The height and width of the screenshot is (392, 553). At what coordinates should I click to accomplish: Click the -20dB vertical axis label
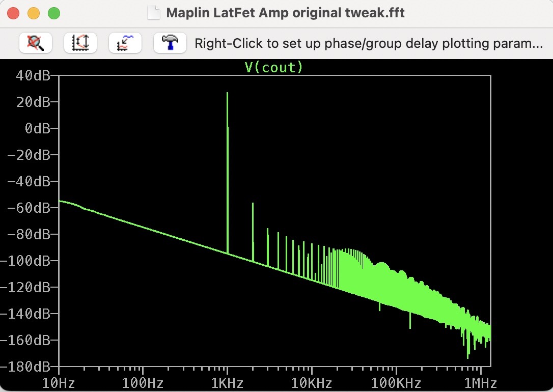click(29, 155)
